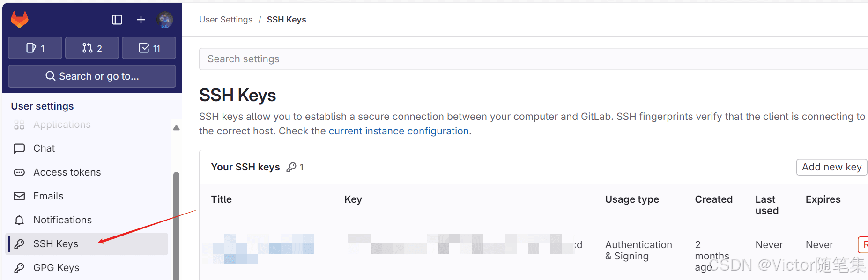The width and height of the screenshot is (868, 280).
Task: Open merge requests counter showing 2
Action: pyautogui.click(x=92, y=48)
